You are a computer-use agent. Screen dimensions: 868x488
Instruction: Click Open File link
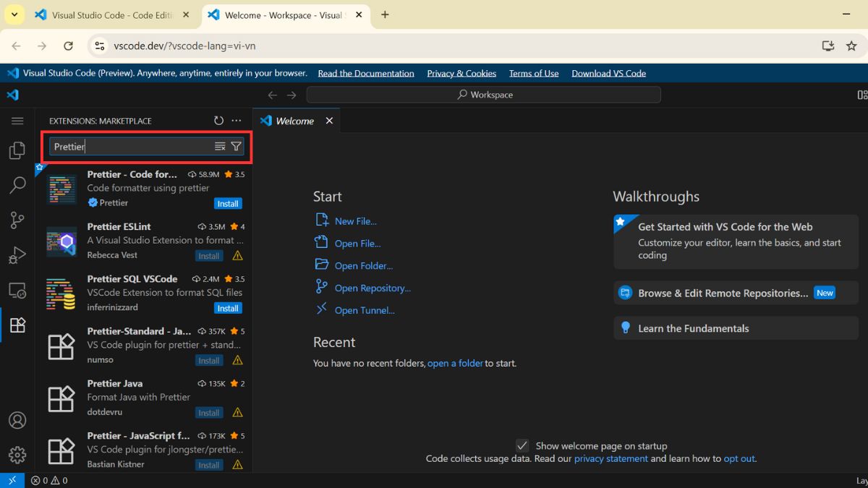357,244
